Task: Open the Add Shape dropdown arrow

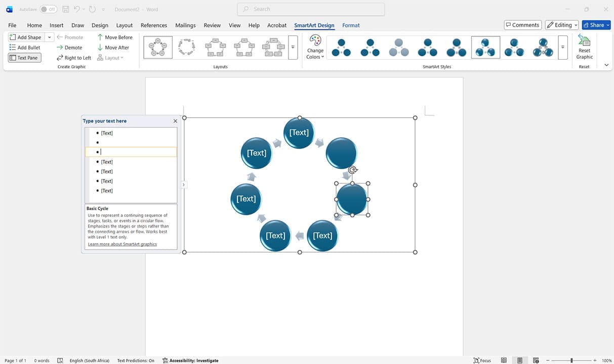Action: point(49,37)
